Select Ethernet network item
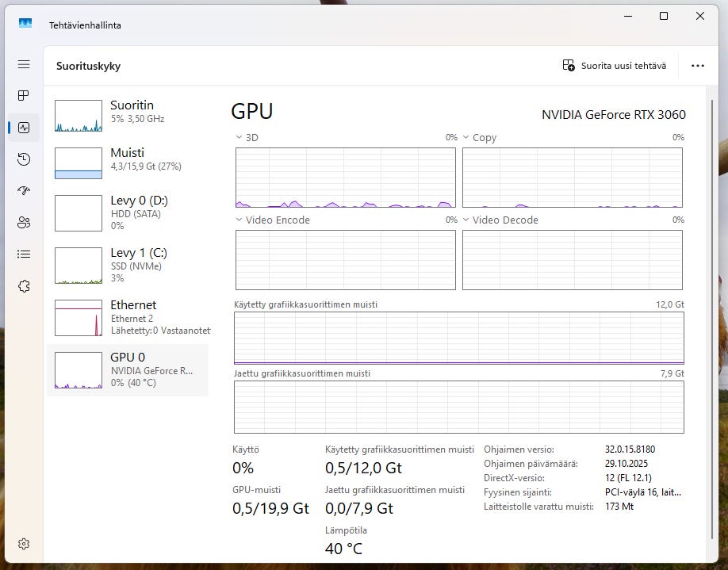The width and height of the screenshot is (728, 570). [x=128, y=318]
